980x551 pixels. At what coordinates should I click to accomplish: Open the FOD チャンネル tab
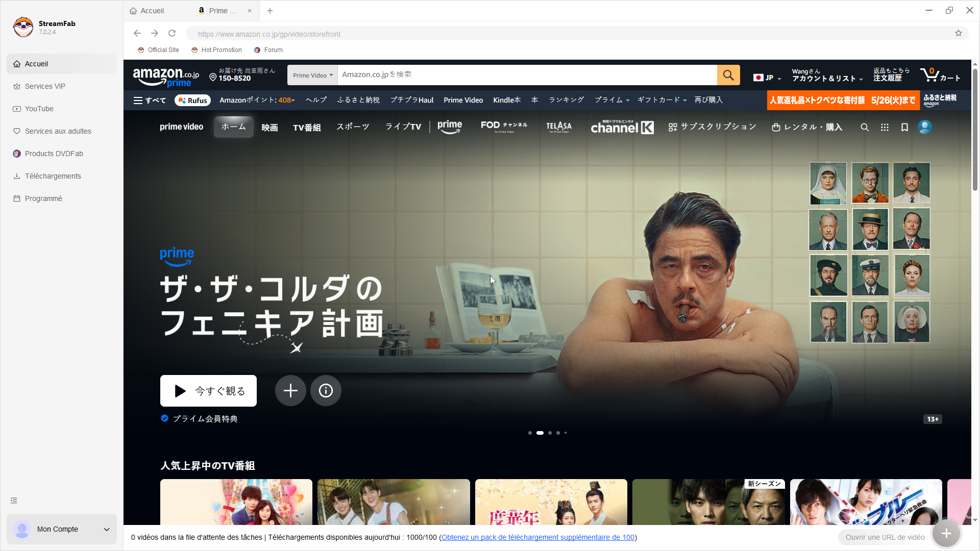(504, 127)
